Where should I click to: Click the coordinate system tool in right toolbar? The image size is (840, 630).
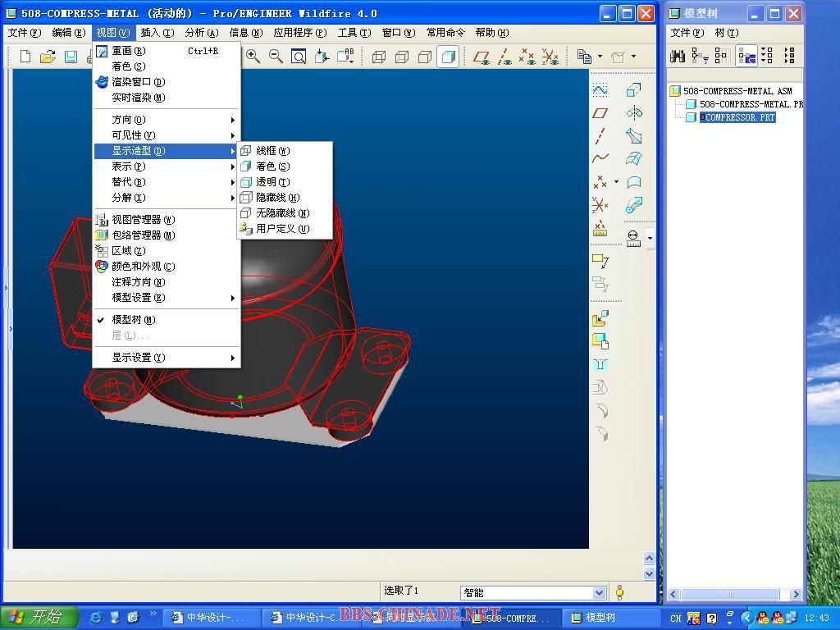tap(600, 204)
